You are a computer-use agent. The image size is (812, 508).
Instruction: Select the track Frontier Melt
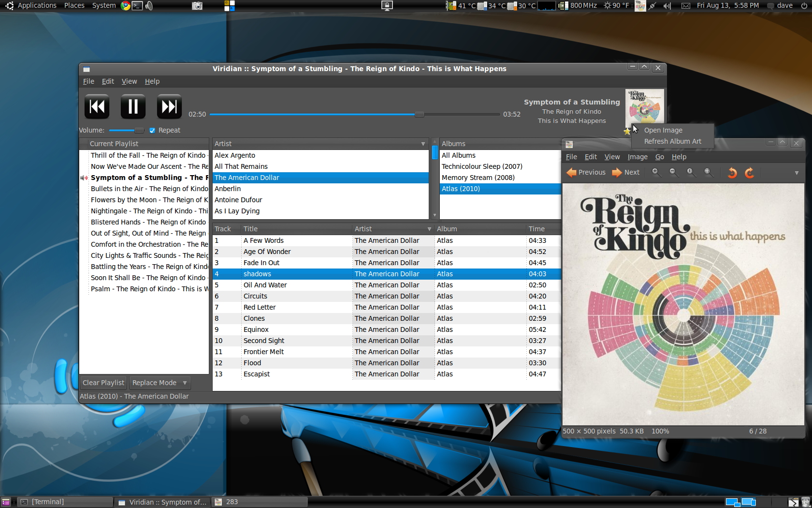(386, 352)
